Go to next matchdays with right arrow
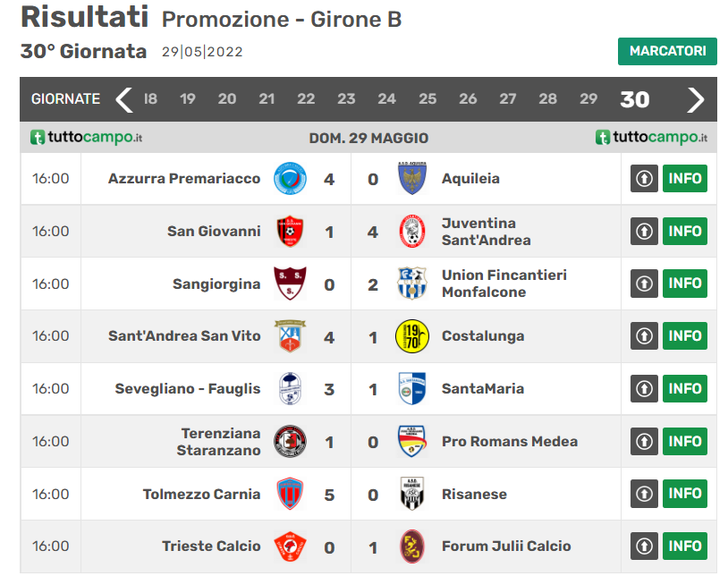Viewport: 728px width, 576px height. click(696, 99)
